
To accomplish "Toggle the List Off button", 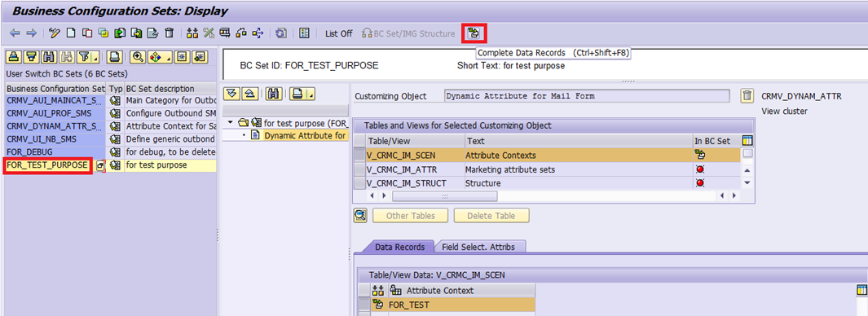I will tap(338, 33).
